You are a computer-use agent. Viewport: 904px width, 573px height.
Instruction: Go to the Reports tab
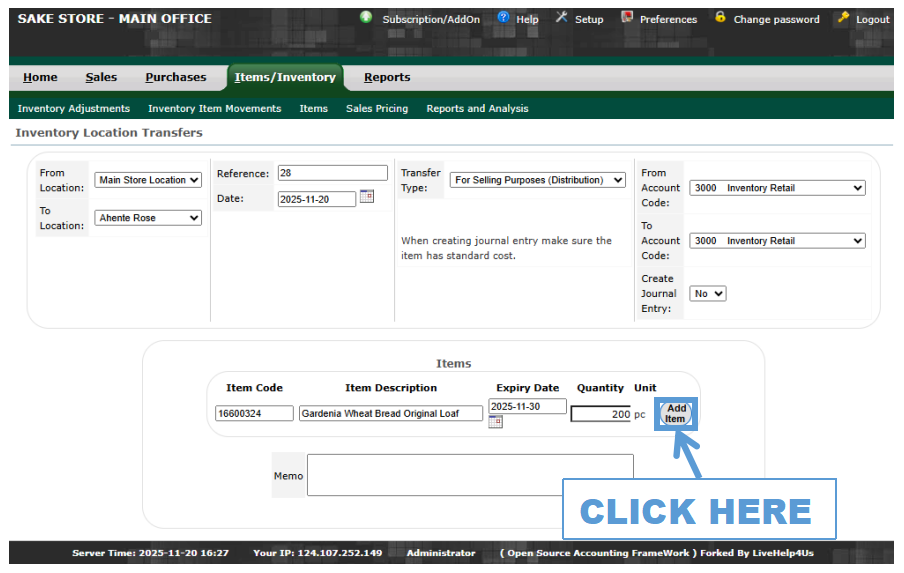coord(387,77)
